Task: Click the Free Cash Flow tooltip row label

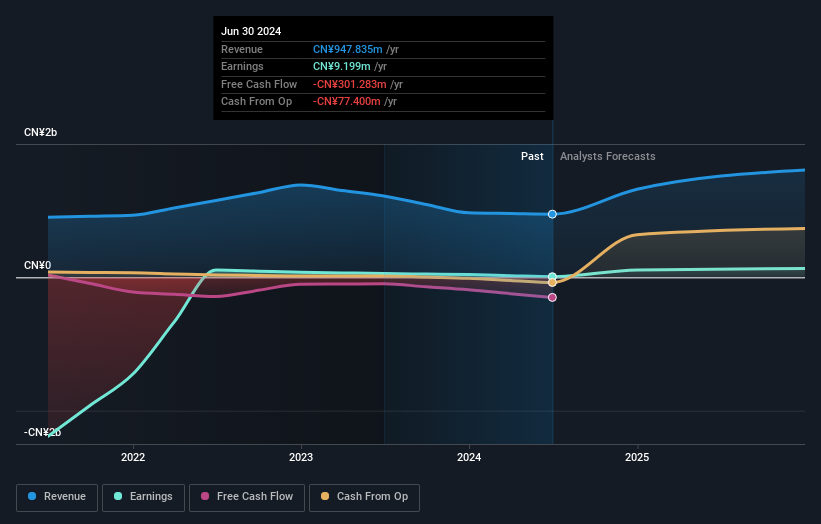Action: pyautogui.click(x=259, y=84)
